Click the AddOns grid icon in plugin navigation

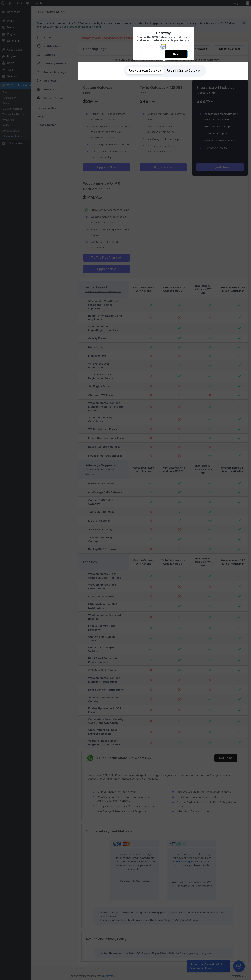coord(39,89)
